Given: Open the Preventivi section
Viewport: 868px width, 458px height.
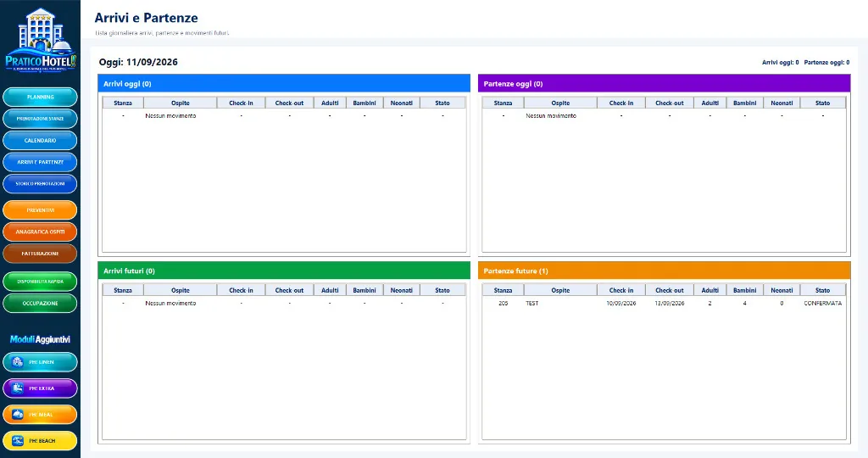Looking at the screenshot, I should (40, 209).
